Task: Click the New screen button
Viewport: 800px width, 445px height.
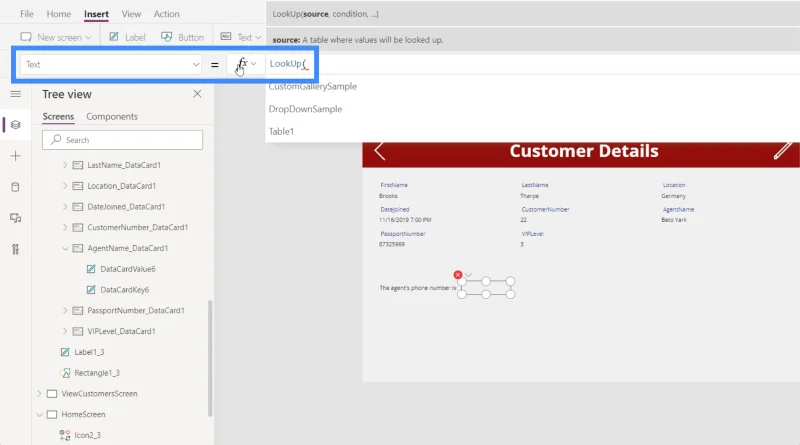Action: click(x=56, y=37)
